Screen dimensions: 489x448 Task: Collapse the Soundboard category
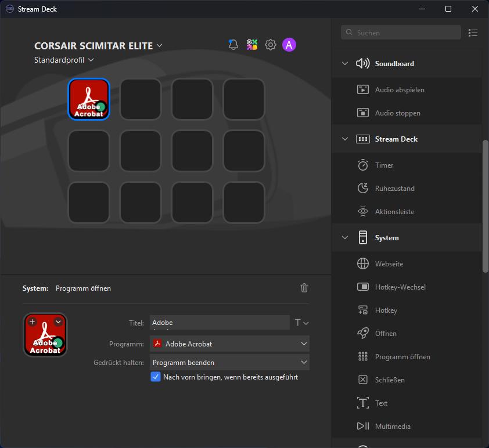(345, 64)
